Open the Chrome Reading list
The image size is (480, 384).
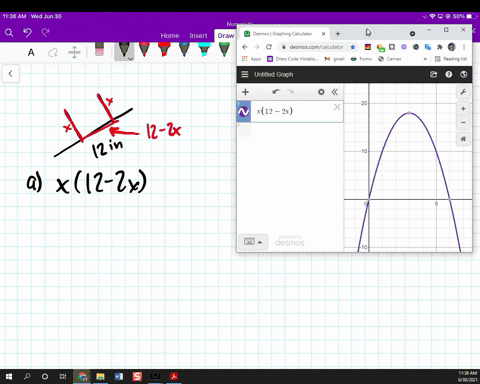click(x=451, y=59)
